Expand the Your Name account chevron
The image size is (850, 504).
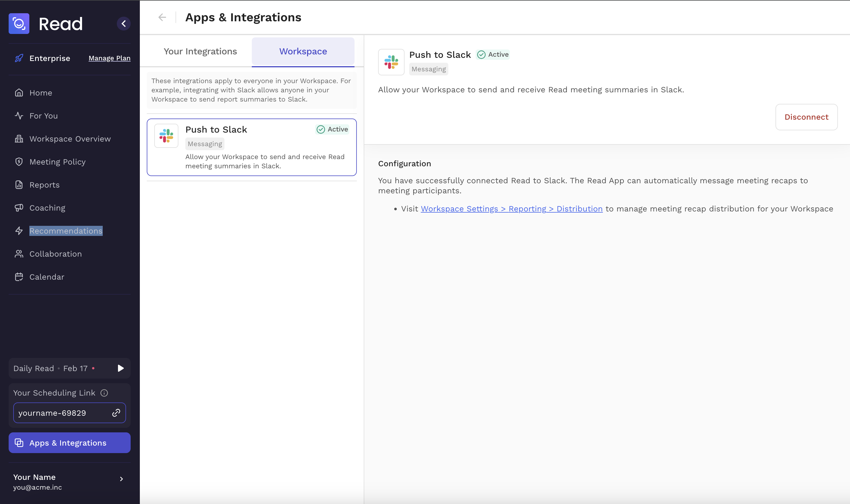click(121, 479)
